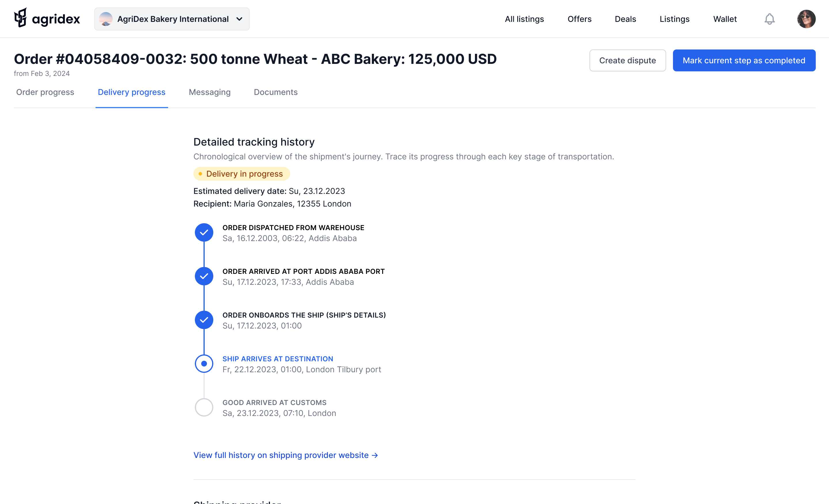
Task: Open All listings in navigation
Action: click(x=524, y=19)
